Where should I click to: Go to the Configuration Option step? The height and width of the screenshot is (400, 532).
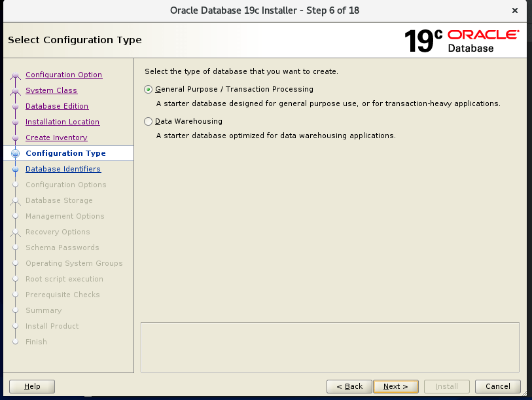(63, 75)
